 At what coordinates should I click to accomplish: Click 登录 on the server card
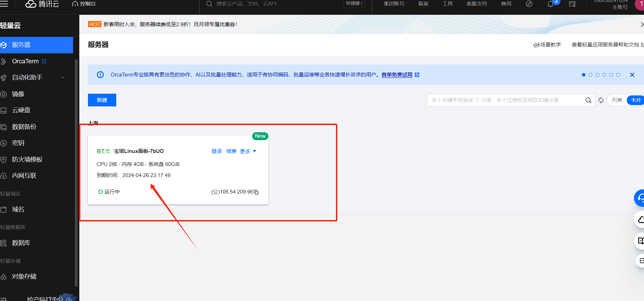pyautogui.click(x=217, y=151)
